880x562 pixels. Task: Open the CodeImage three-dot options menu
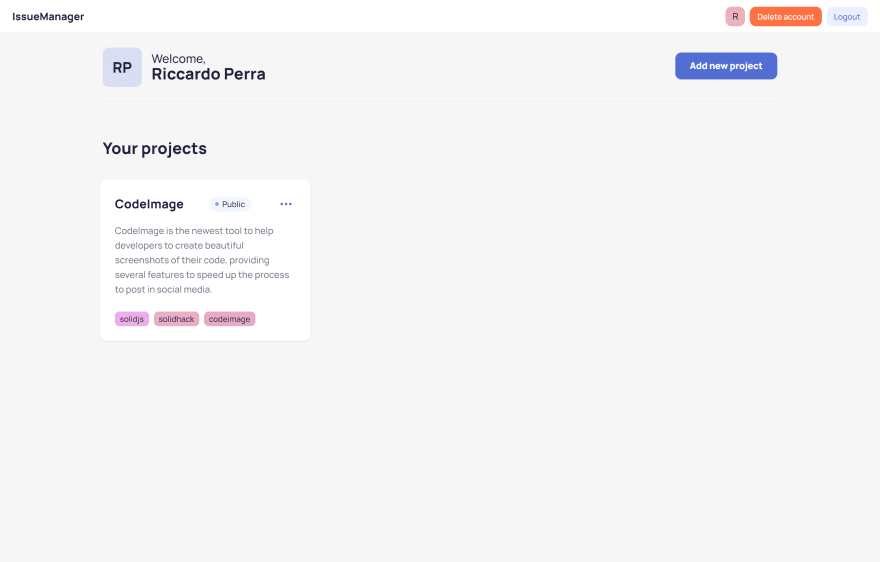tap(286, 204)
